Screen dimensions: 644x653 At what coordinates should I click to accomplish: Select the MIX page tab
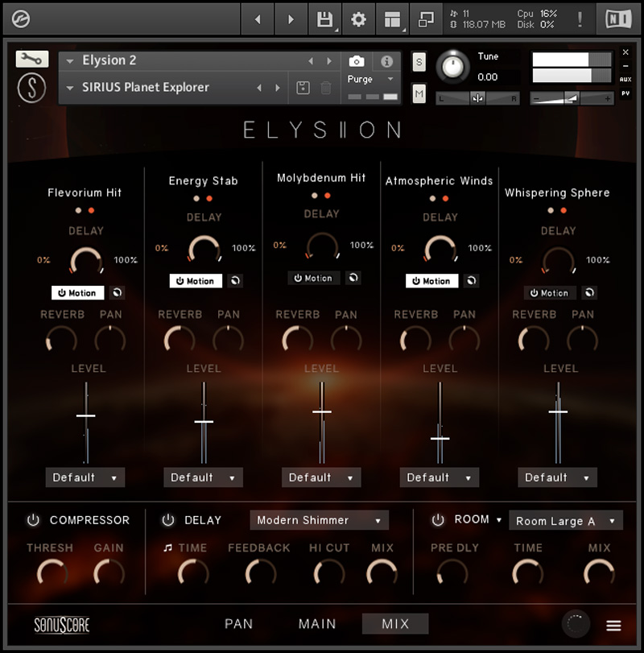pos(395,623)
